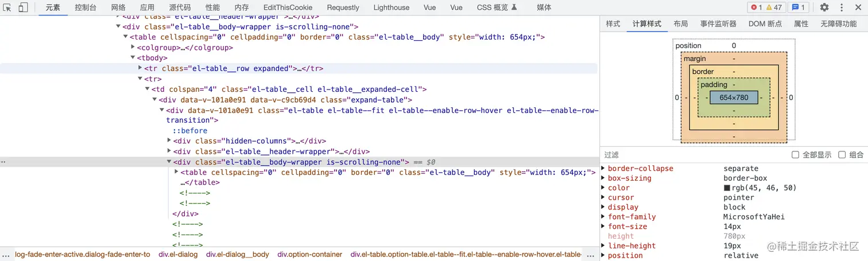Switch to the 样式 sidebar tab
This screenshot has height=261, width=868.
tap(613, 24)
